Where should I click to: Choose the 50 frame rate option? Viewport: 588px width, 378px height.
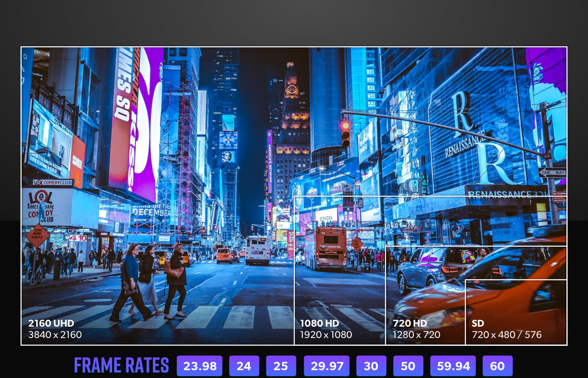point(408,366)
